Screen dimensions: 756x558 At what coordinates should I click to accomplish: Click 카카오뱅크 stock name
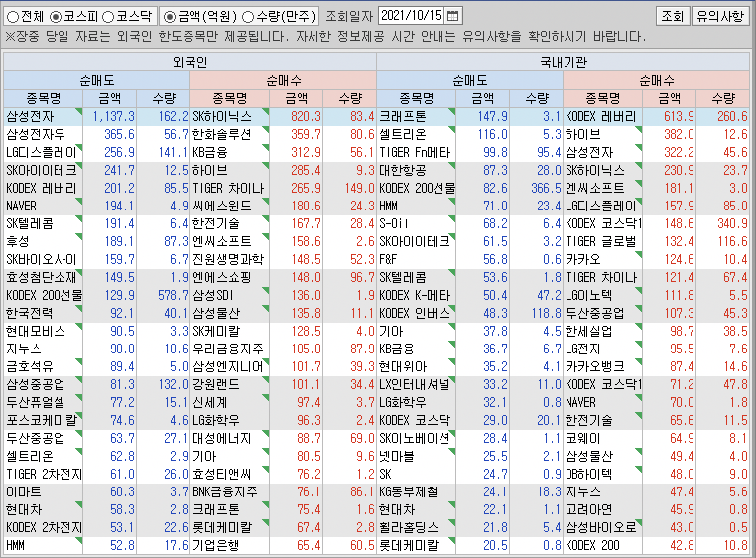595,367
